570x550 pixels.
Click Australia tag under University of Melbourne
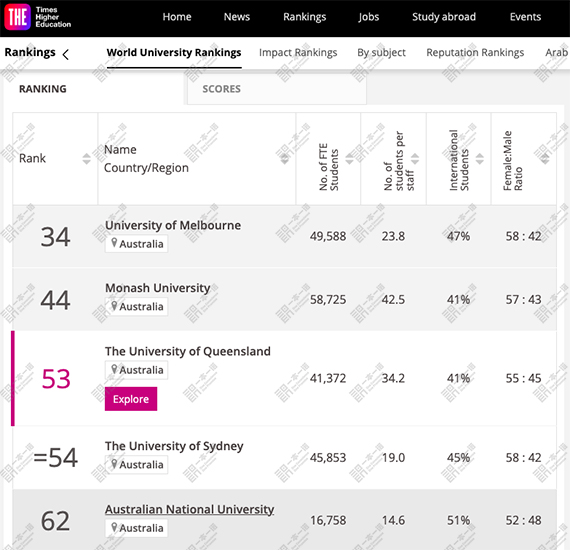click(137, 244)
